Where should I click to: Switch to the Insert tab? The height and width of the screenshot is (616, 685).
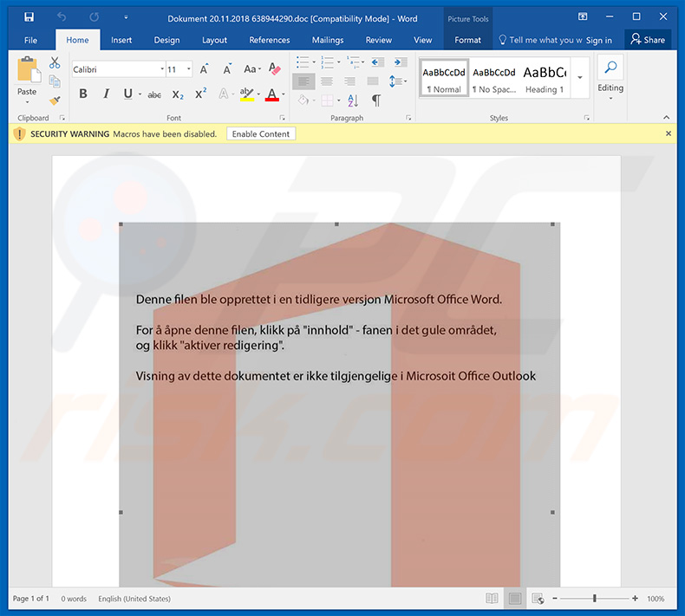point(121,40)
